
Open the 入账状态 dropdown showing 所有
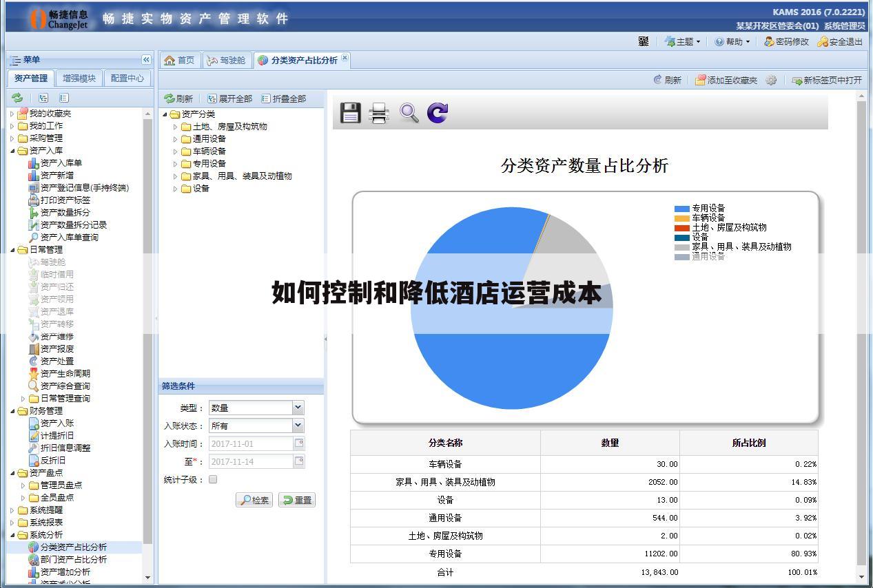tap(298, 426)
